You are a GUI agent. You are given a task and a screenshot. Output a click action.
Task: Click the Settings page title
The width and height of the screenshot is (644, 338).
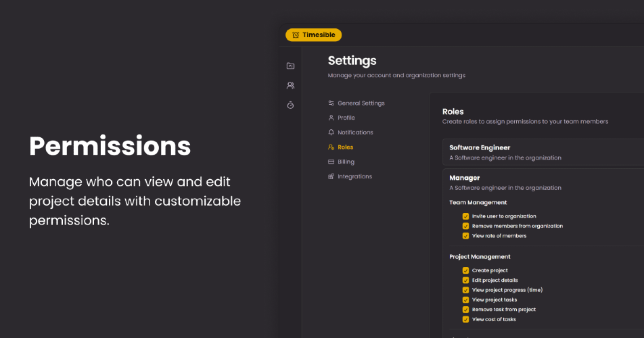(x=352, y=61)
